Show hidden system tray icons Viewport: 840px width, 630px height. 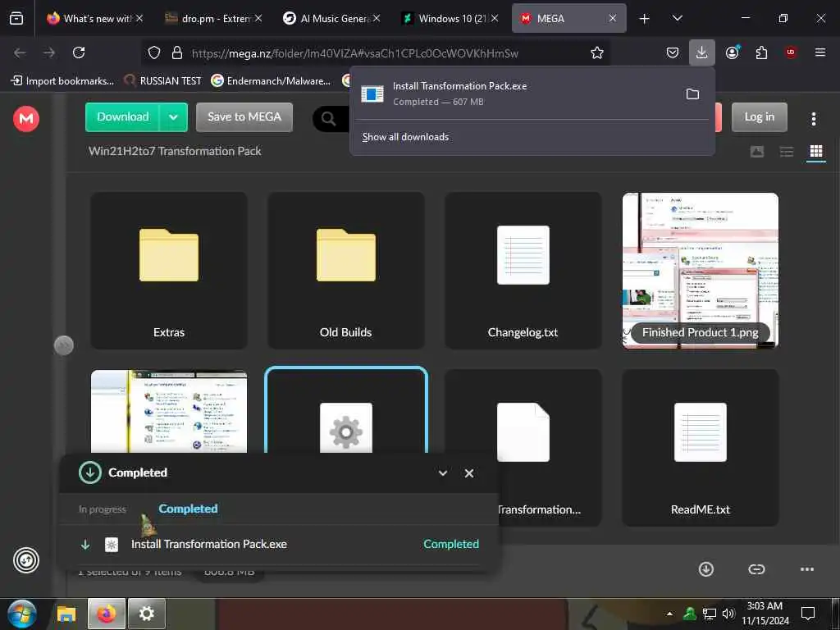669,614
